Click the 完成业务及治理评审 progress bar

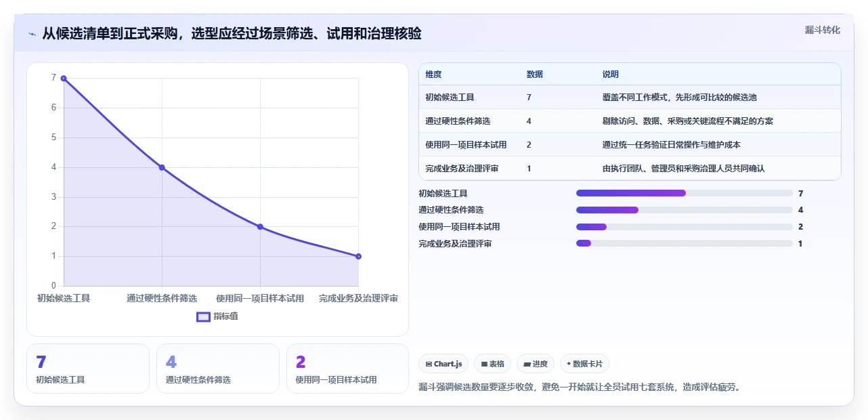tap(685, 243)
